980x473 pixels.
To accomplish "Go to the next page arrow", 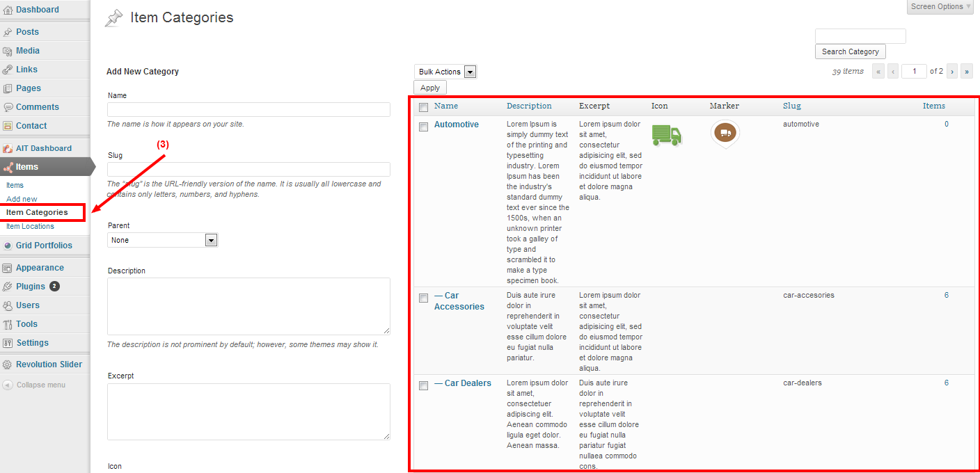I will tap(951, 71).
